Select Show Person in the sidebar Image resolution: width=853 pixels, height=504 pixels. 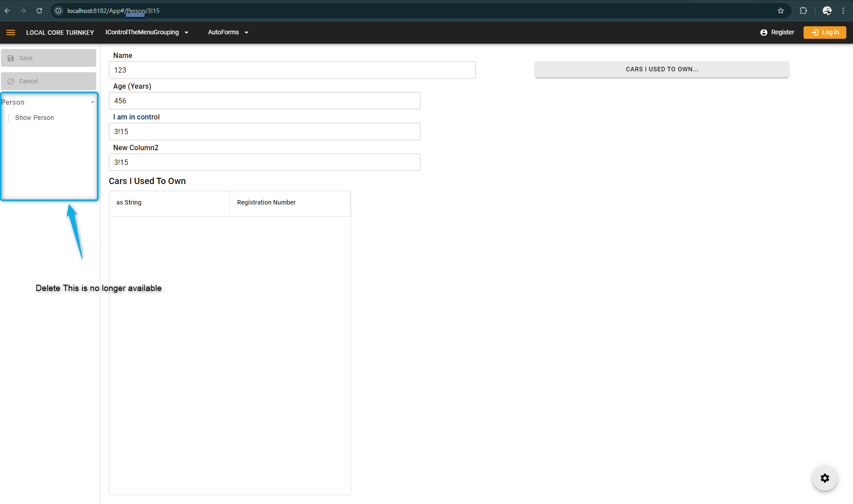tap(34, 118)
